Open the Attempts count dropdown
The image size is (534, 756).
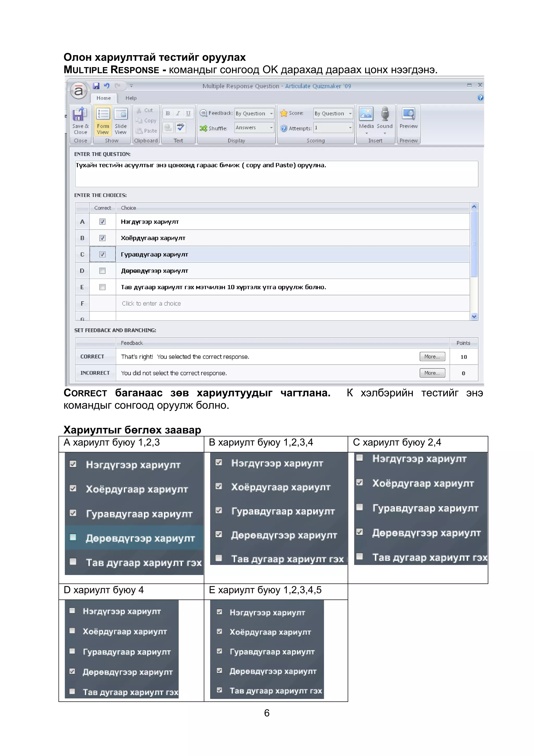(x=350, y=127)
